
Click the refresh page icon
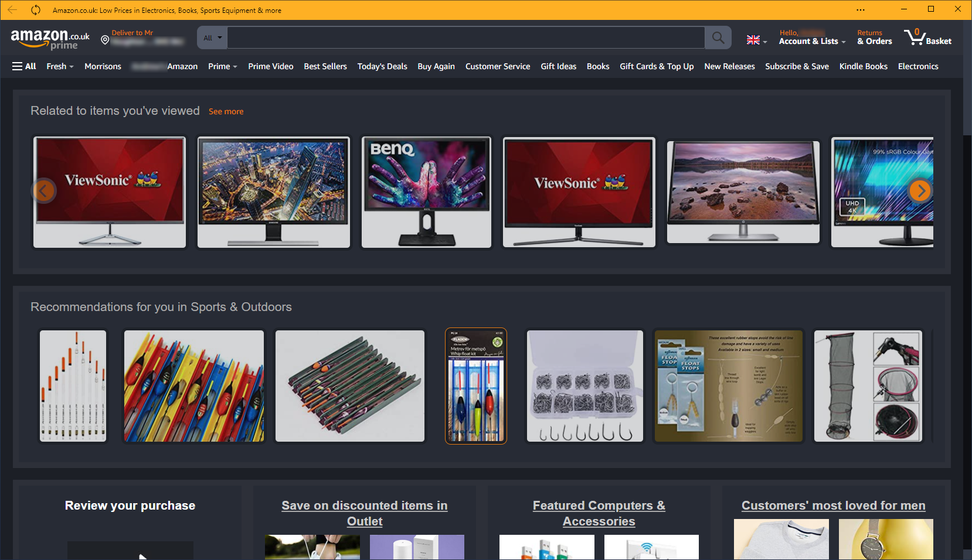(36, 10)
